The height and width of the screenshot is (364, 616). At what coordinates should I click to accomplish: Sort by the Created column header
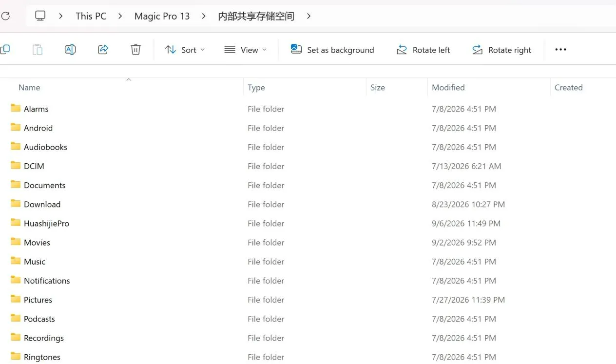[x=569, y=88]
